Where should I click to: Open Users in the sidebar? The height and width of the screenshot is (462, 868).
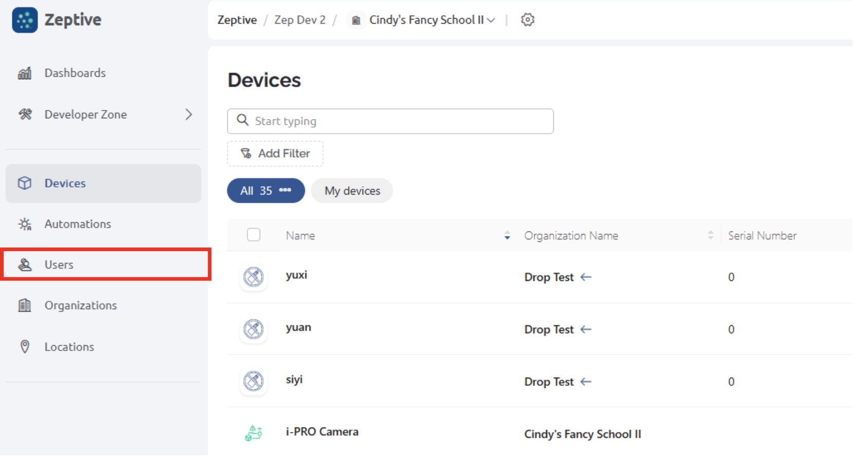[x=106, y=264]
